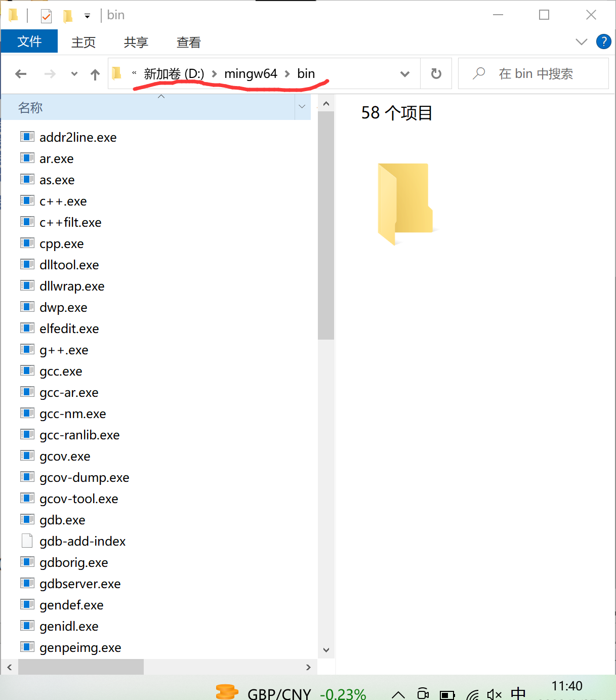
Task: Click the muted volume tray icon
Action: 494,694
